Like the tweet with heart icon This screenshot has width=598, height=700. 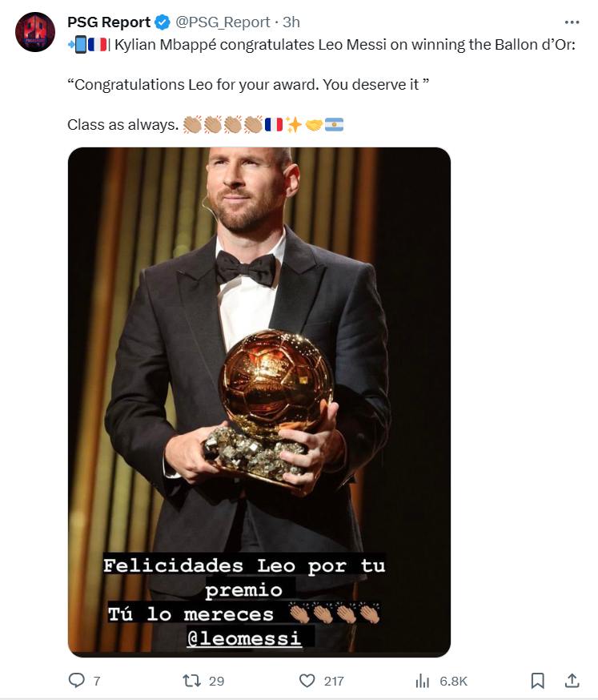(x=307, y=680)
